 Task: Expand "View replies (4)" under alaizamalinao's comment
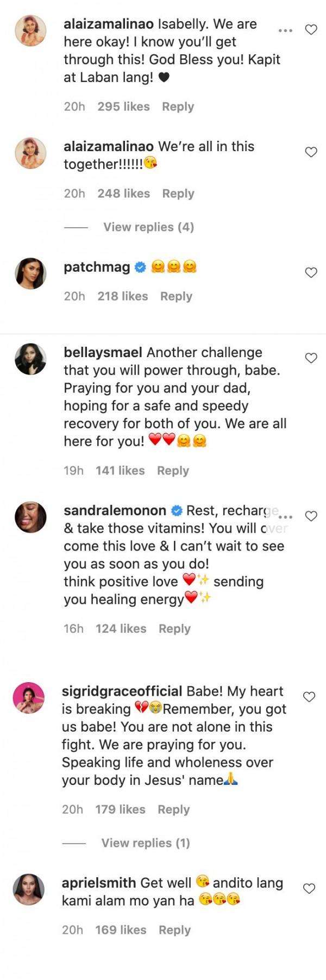[148, 227]
